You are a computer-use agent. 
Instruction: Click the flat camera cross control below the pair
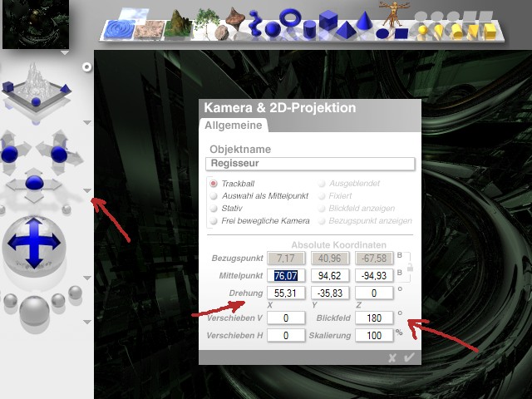point(34,184)
